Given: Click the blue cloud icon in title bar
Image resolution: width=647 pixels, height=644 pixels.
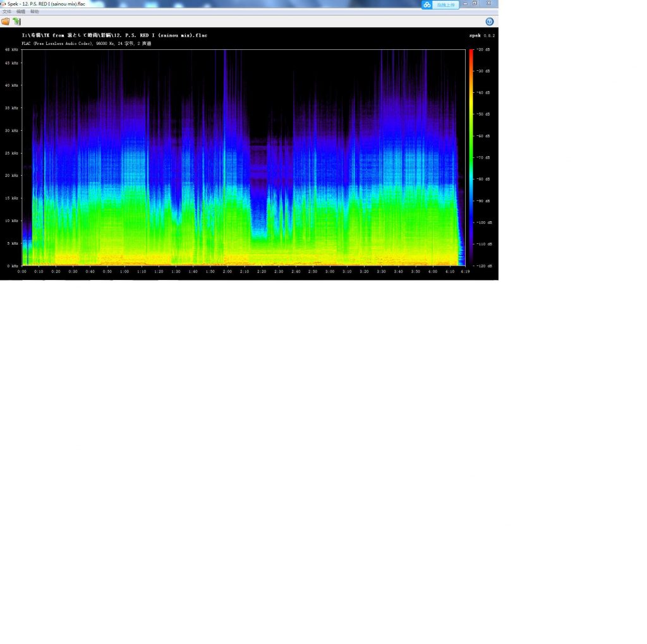Looking at the screenshot, I should click(426, 4).
